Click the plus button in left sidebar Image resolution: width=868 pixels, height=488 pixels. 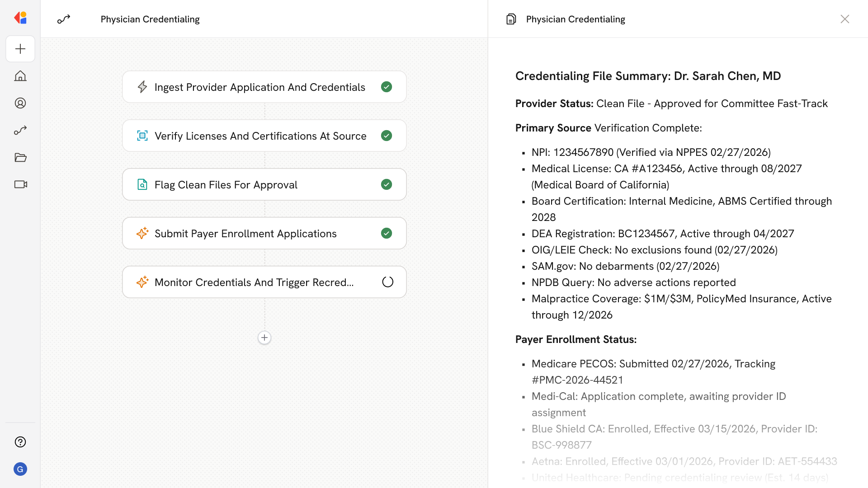[x=20, y=49]
